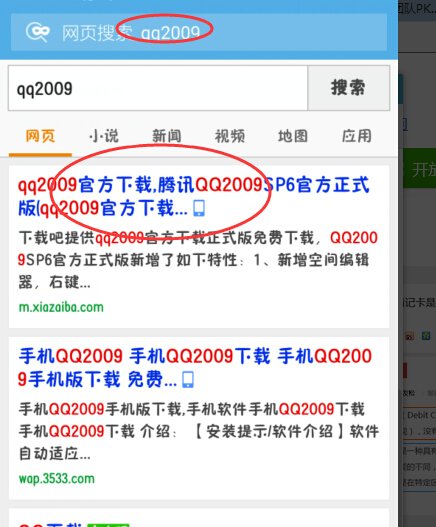Click the 下载吧提供qq2009 description snippet
Screen dimensions: 436x527
(x=198, y=260)
